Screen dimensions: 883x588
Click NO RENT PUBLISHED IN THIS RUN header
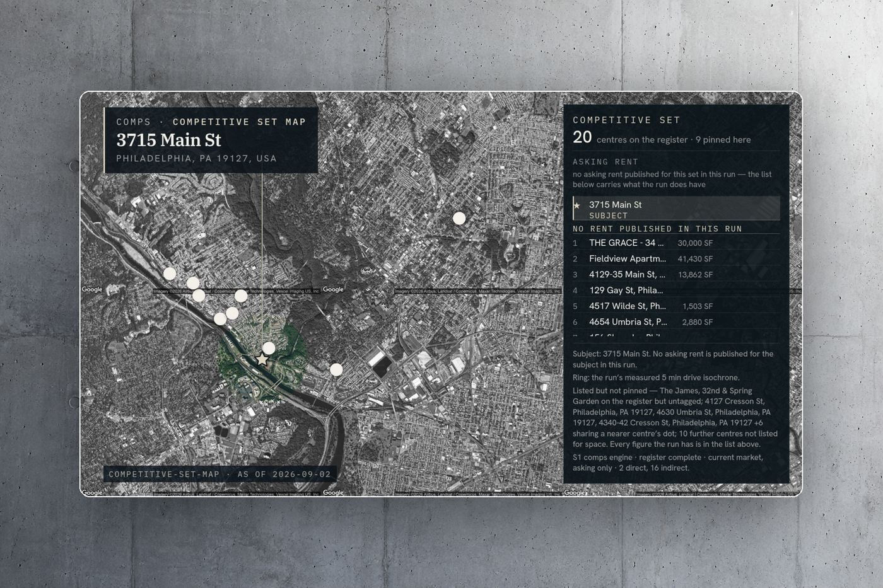coord(657,229)
